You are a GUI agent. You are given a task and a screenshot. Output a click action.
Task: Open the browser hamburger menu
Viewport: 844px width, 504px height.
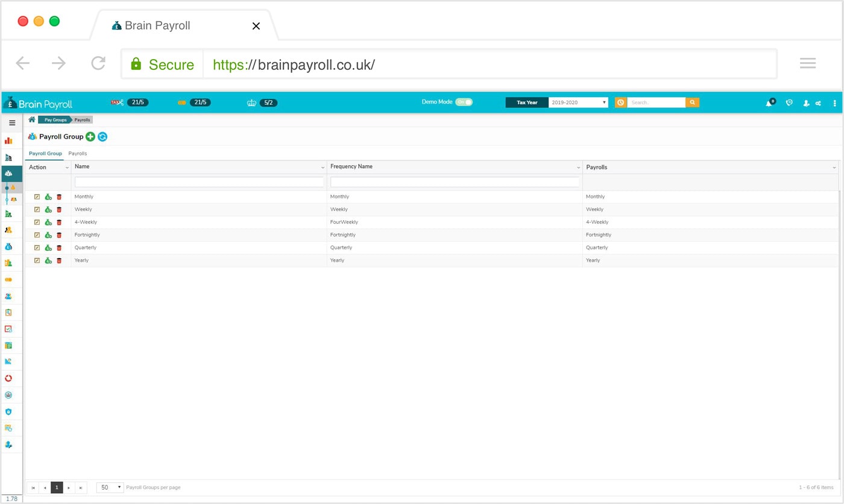click(808, 63)
